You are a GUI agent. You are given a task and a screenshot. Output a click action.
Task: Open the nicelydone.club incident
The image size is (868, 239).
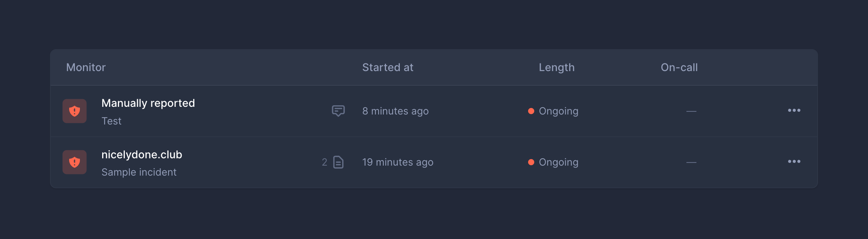click(x=142, y=154)
